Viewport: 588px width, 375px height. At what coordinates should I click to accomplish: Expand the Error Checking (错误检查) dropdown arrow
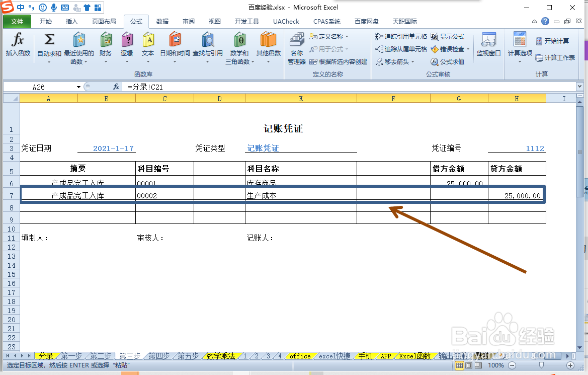pyautogui.click(x=468, y=49)
